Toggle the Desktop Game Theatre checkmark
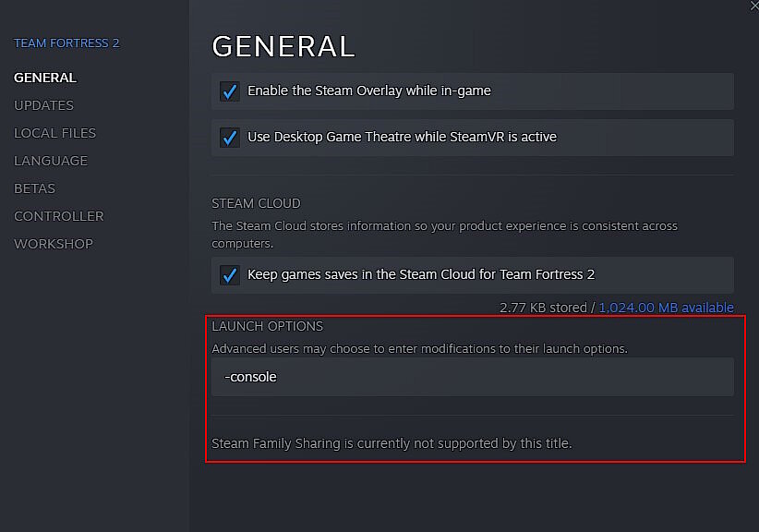The image size is (759, 532). click(230, 137)
